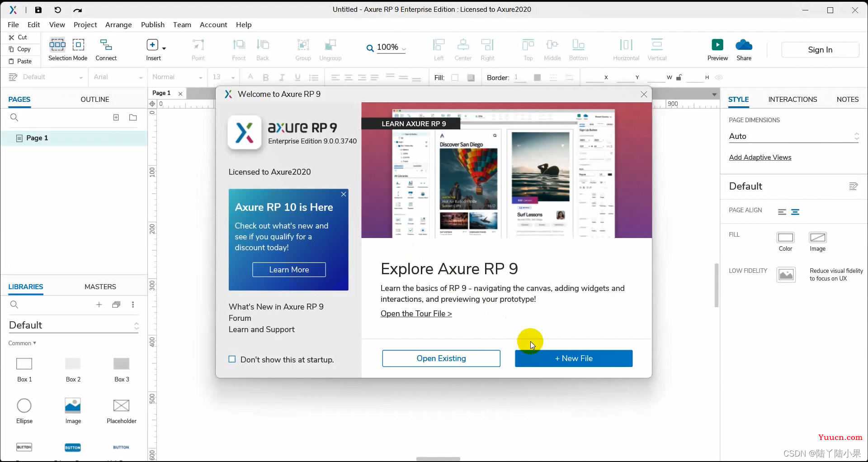This screenshot has width=868, height=462.
Task: Add a folder in Pages panel
Action: tap(133, 117)
